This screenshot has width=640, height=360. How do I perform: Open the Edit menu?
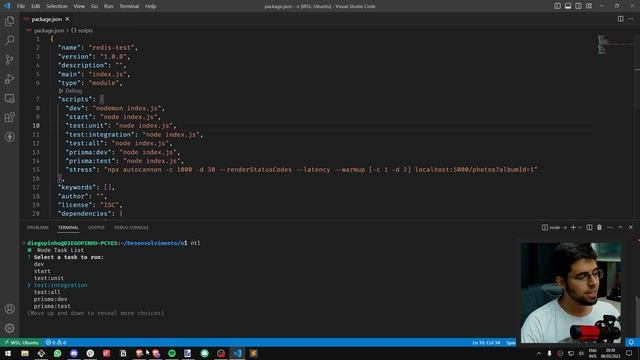click(x=36, y=6)
